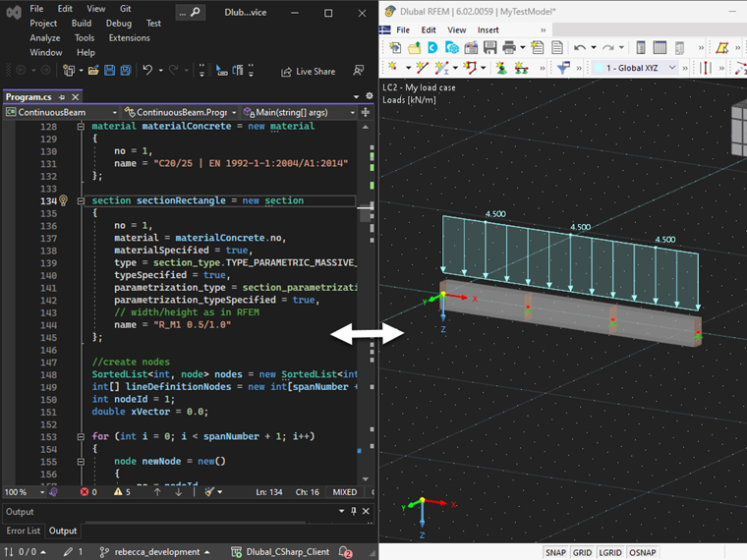Viewport: 747px width, 560px height.
Task: Open the Debug menu in Visual Studio
Action: coord(118,23)
